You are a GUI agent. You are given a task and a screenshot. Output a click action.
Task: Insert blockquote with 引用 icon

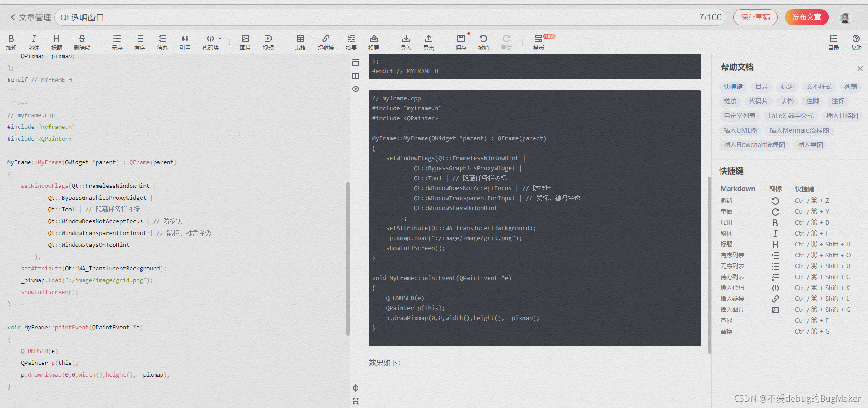(185, 42)
